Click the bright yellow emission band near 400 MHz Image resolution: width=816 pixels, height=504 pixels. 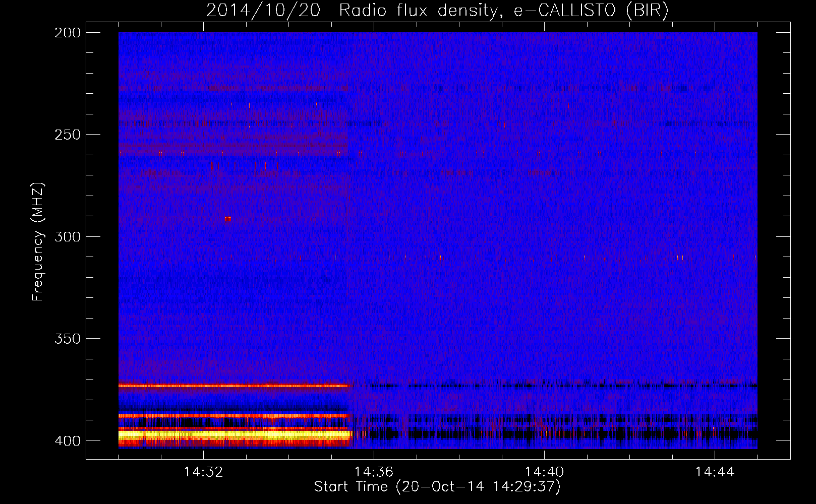pos(235,434)
